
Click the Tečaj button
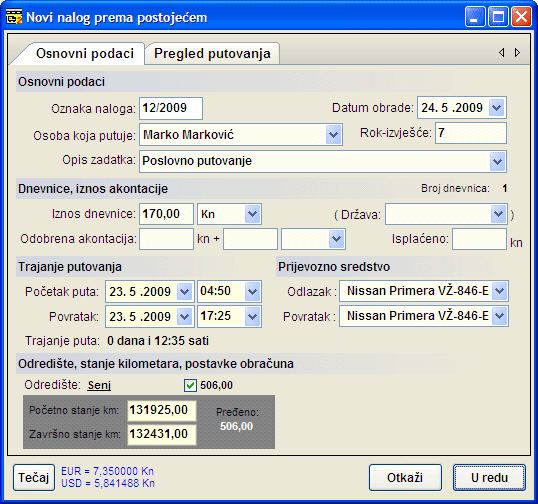click(x=34, y=478)
